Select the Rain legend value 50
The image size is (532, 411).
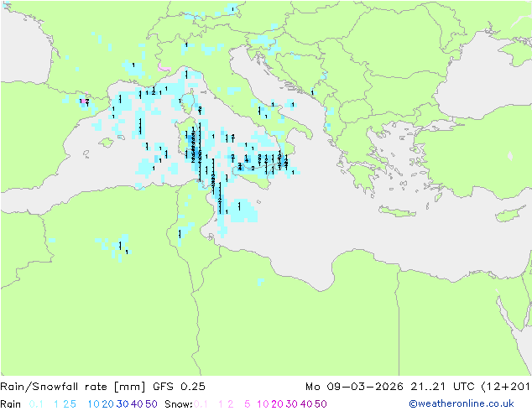[151, 404]
